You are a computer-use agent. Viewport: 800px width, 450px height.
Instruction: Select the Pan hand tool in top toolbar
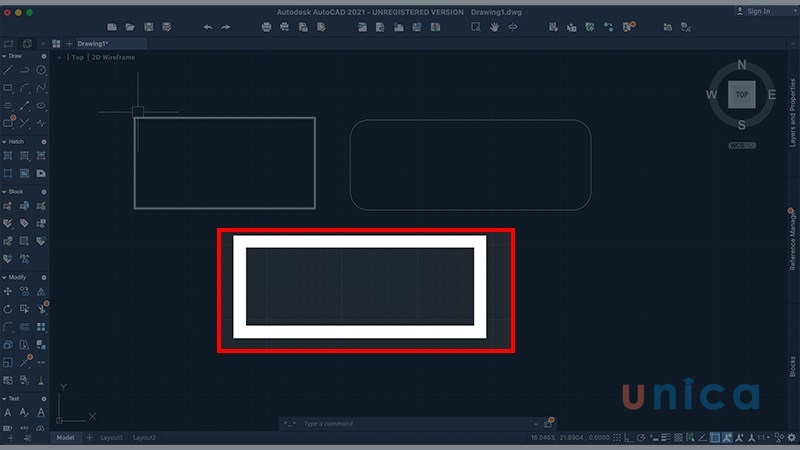tap(494, 27)
